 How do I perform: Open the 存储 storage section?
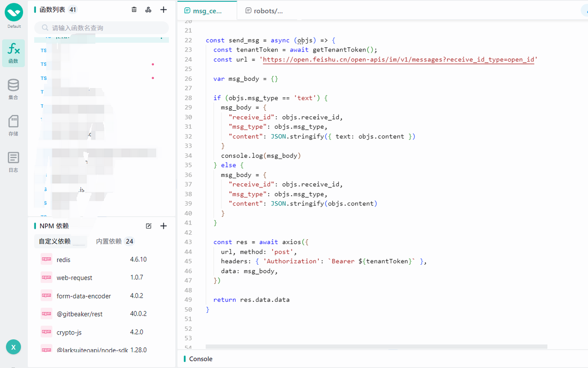pyautogui.click(x=13, y=125)
